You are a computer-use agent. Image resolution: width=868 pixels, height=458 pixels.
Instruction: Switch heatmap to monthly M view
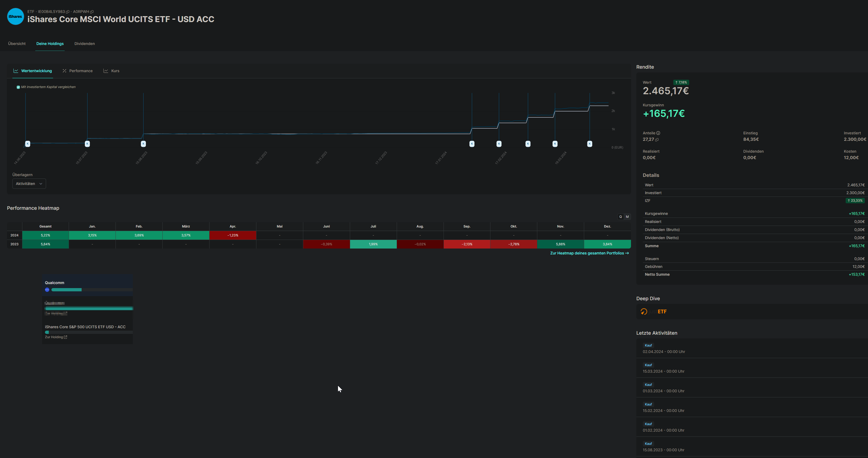click(627, 217)
